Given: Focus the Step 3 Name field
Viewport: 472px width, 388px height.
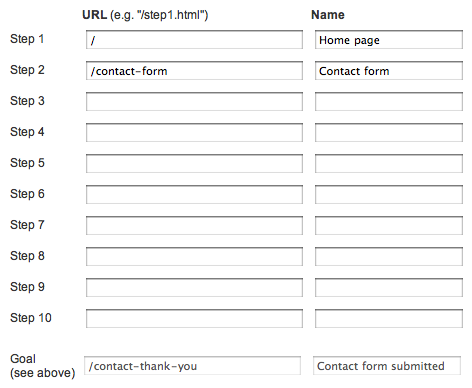Looking at the screenshot, I should point(389,102).
